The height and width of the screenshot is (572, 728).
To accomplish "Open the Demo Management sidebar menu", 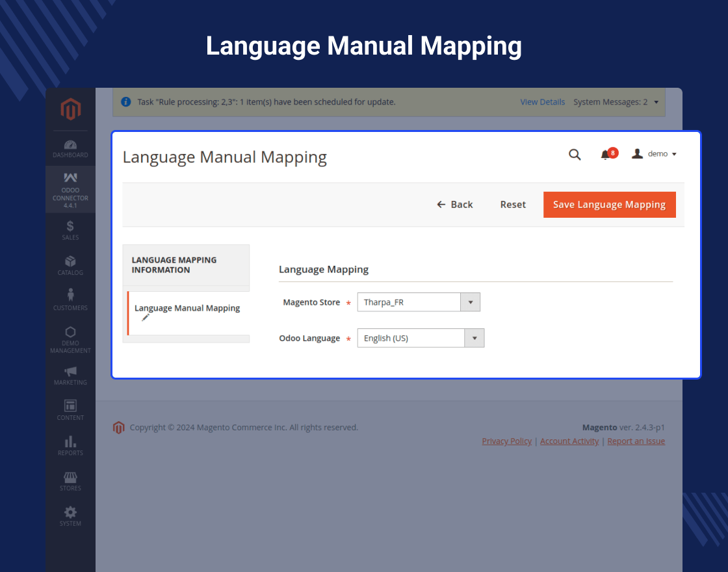I will click(x=71, y=339).
